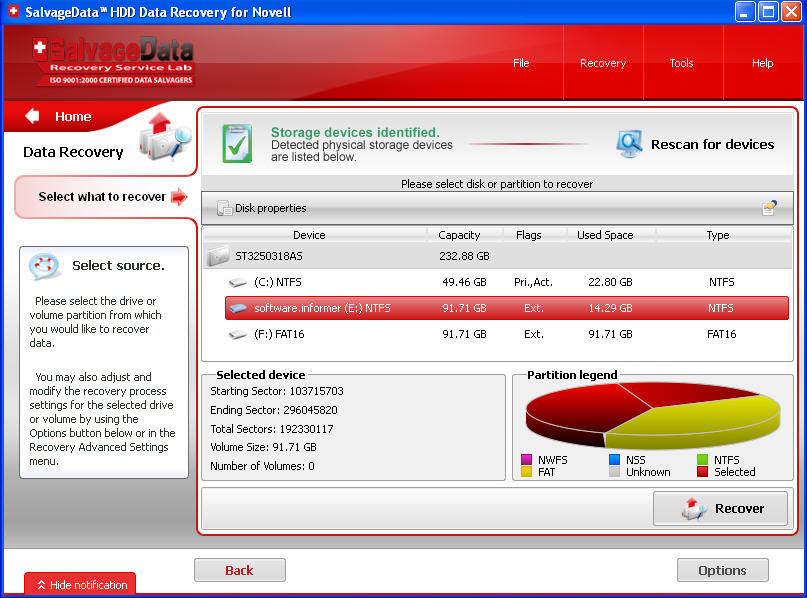The width and height of the screenshot is (807, 598).
Task: Open the Tools menu
Action: [681, 63]
